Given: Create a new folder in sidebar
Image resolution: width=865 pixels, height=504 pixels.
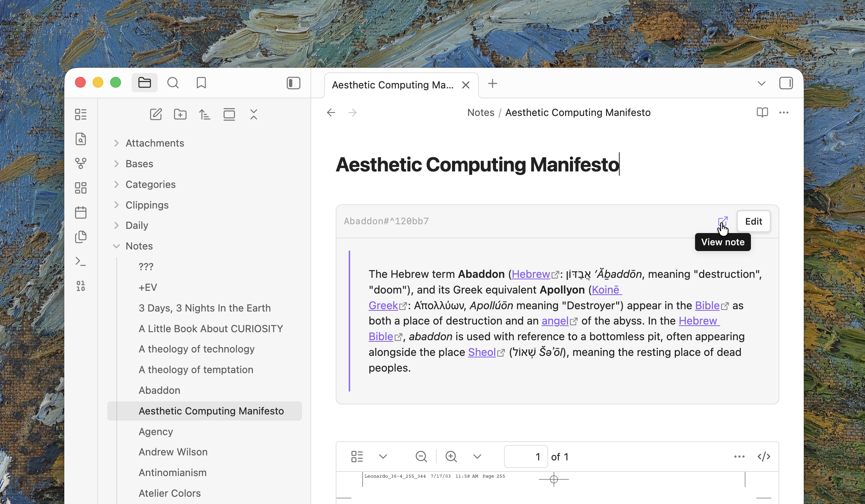Looking at the screenshot, I should 180,114.
